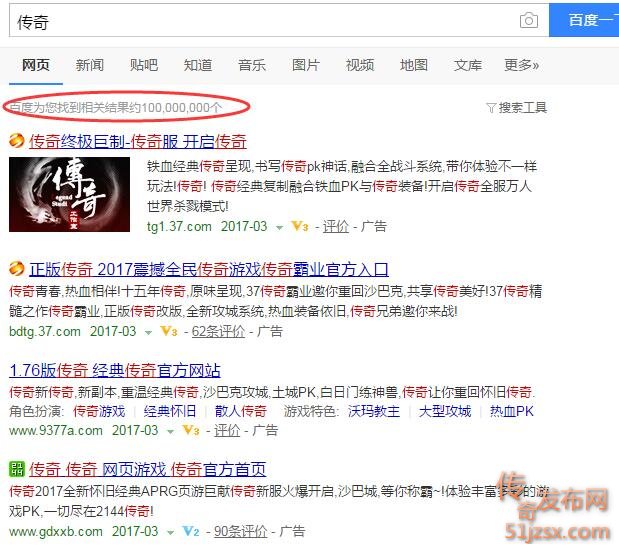Expand dropdown arrow next to www.9377a.com date
Screen dimensions: 619x549
171,432
